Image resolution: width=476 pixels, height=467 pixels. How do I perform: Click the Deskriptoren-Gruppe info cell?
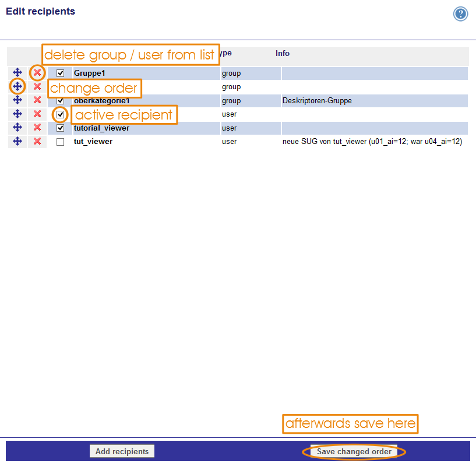coord(317,100)
